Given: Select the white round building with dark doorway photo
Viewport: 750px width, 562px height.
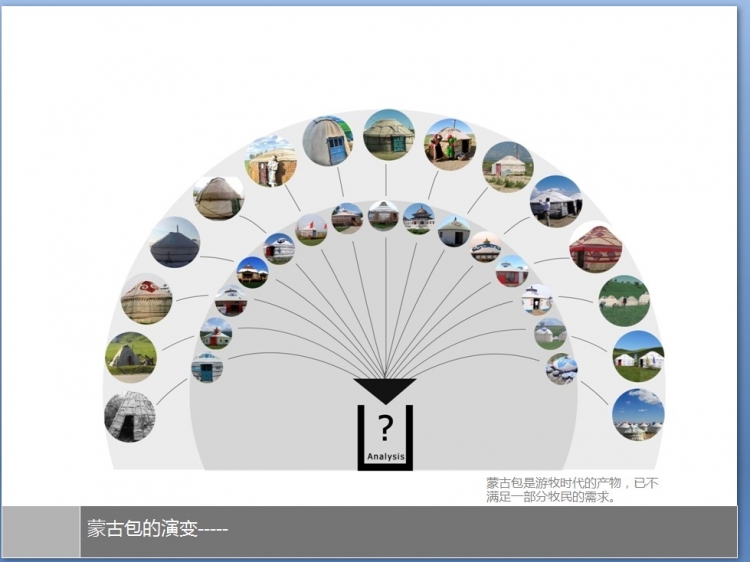Looking at the screenshot, I should (x=454, y=231).
